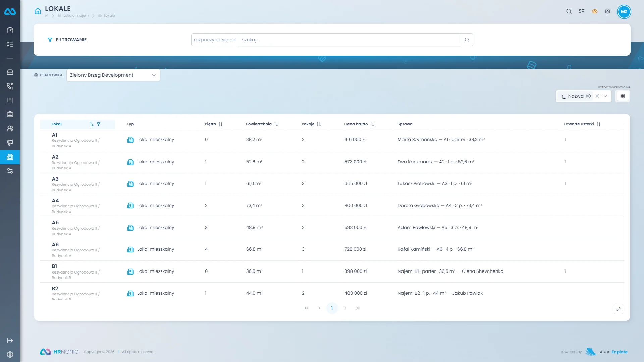Open the gear settings icon in top bar
The image size is (644, 362).
coord(607,11)
